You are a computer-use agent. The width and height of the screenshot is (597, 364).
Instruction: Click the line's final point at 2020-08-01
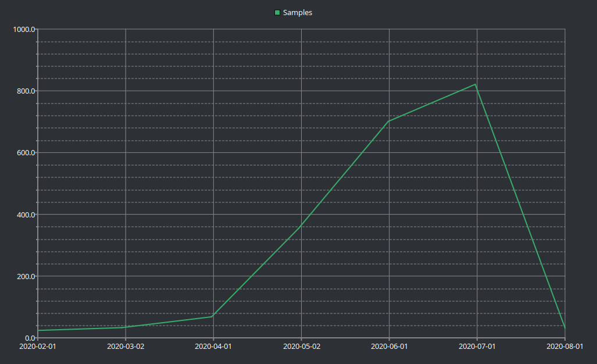coord(565,328)
